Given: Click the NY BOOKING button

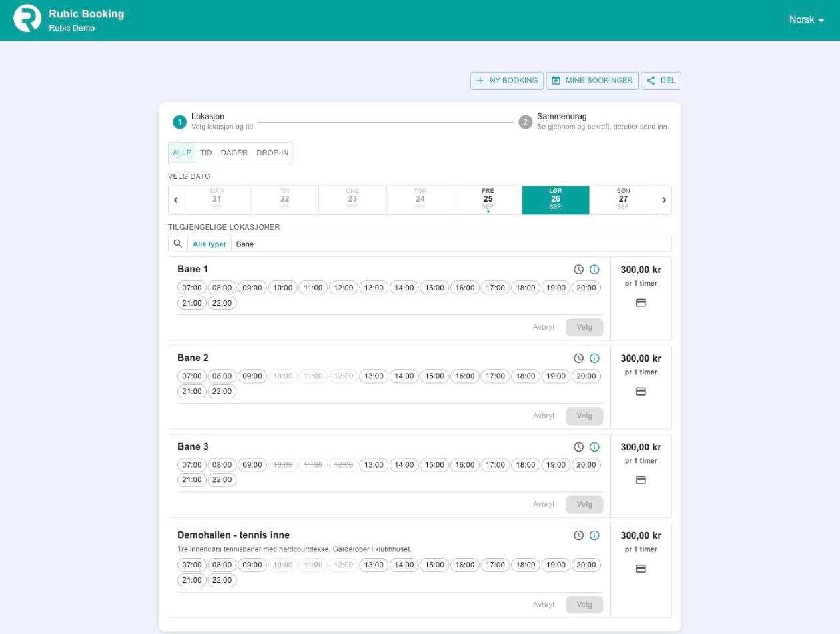Looking at the screenshot, I should (x=507, y=81).
